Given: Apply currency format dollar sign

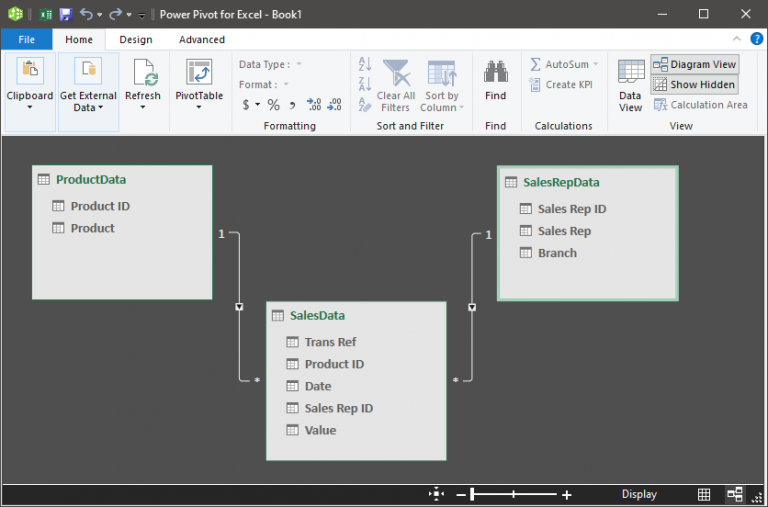Looking at the screenshot, I should tap(246, 104).
